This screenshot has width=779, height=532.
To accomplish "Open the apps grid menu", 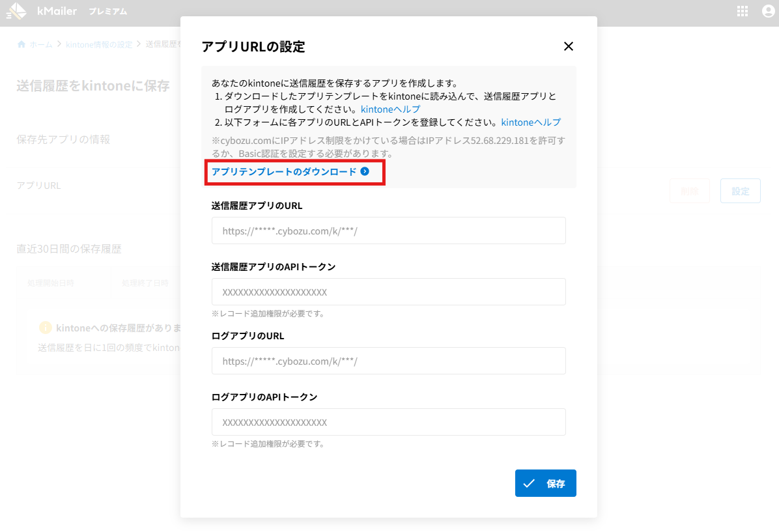I will click(743, 11).
